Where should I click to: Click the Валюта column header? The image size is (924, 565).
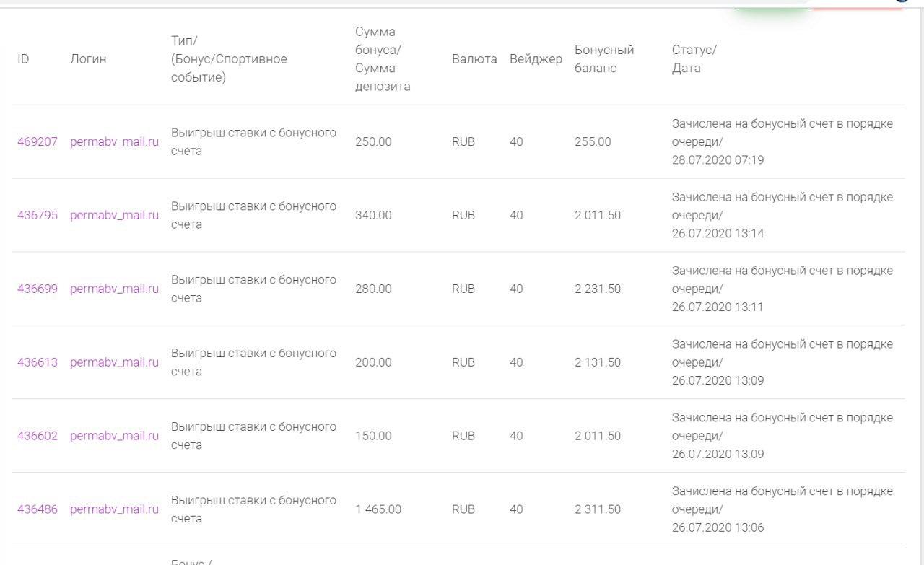tap(474, 59)
